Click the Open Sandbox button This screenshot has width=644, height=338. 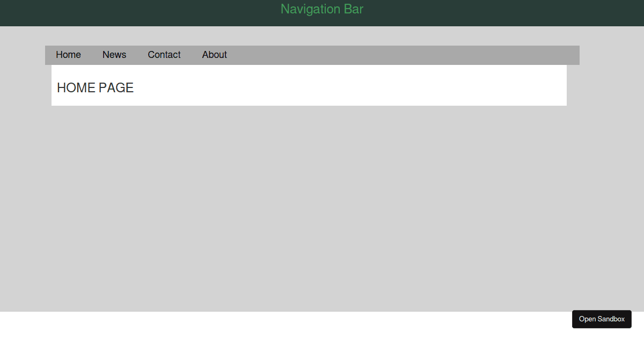tap(602, 319)
